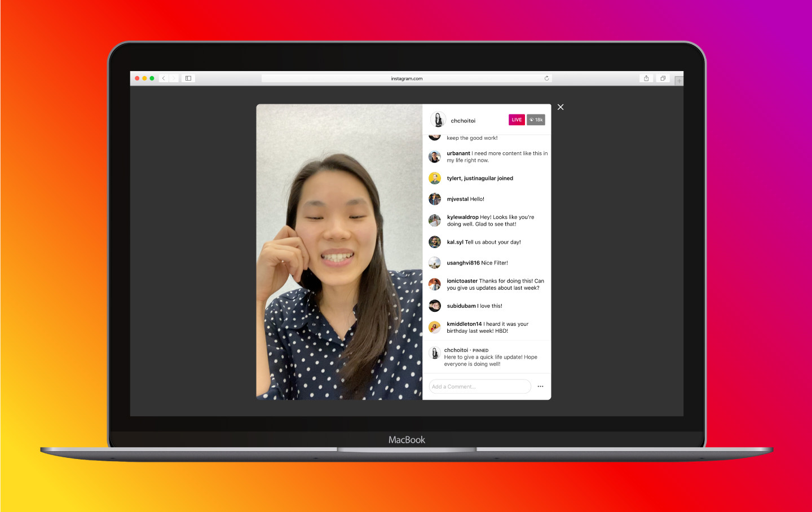Toggle the Safari sidebar
Image resolution: width=812 pixels, height=512 pixels.
pos(188,78)
